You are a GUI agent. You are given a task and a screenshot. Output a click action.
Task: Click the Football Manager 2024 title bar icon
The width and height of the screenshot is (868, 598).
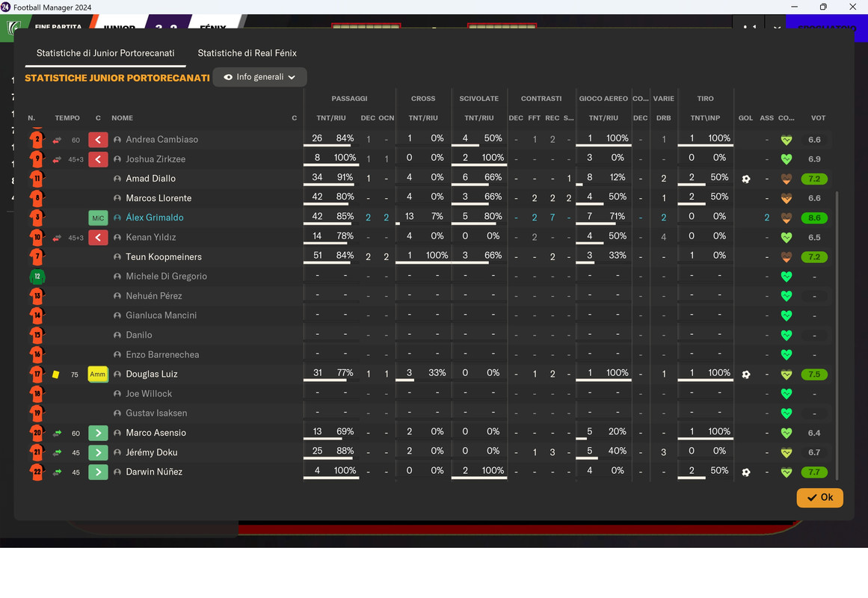6,7
